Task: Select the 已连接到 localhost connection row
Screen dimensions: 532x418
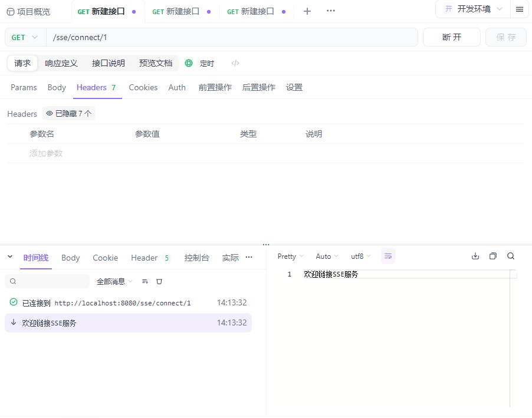Action: (128, 302)
